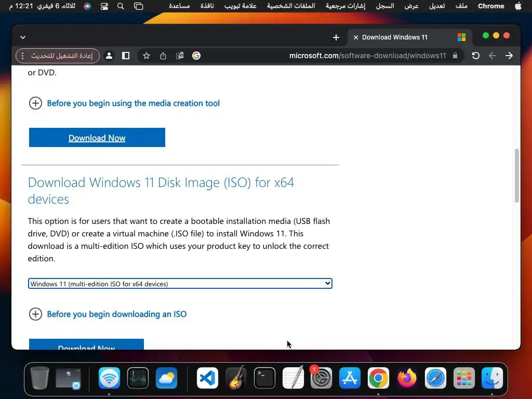Image resolution: width=532 pixels, height=399 pixels.
Task: Toggle the side panel icon
Action: click(126, 56)
